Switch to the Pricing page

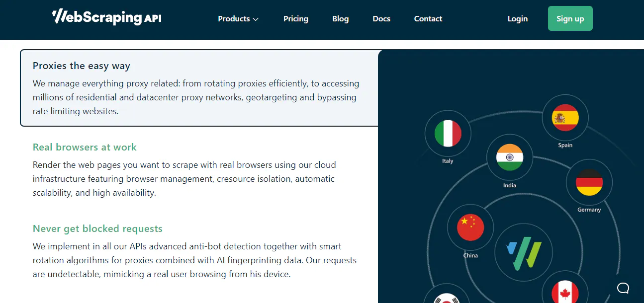[x=295, y=18]
